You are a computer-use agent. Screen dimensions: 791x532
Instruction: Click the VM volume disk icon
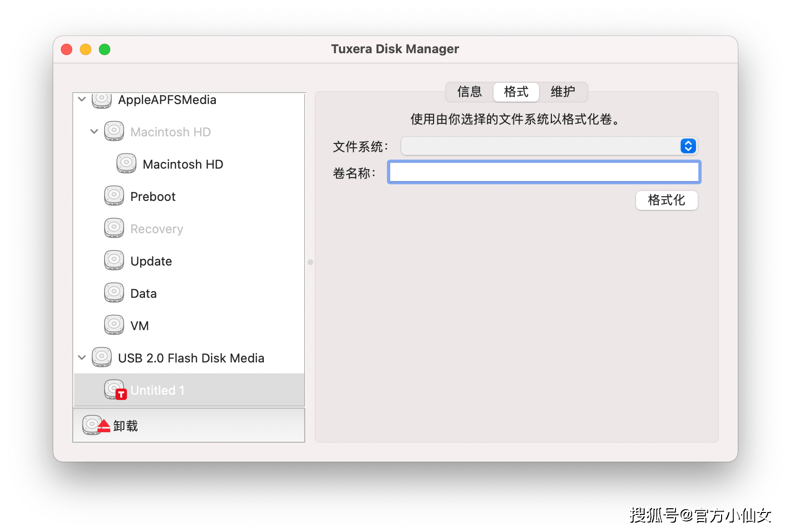pyautogui.click(x=114, y=325)
